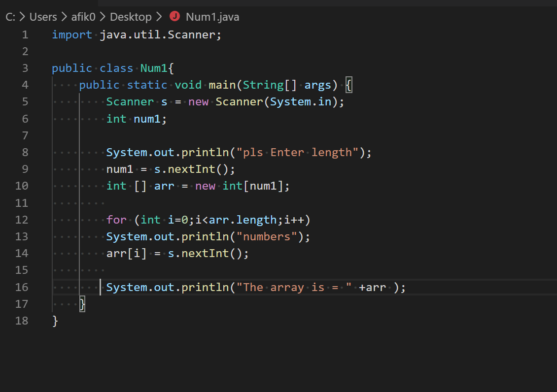This screenshot has width=557, height=392.
Task: Click line number 1 in the gutter
Action: point(25,35)
